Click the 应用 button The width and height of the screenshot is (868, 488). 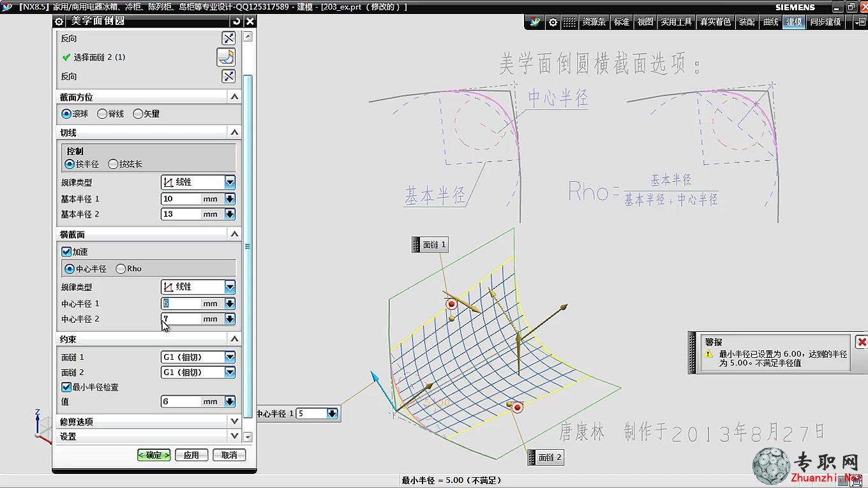pyautogui.click(x=191, y=455)
